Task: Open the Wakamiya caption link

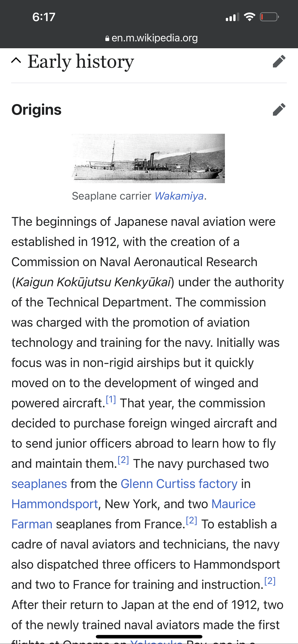Action: [x=179, y=196]
